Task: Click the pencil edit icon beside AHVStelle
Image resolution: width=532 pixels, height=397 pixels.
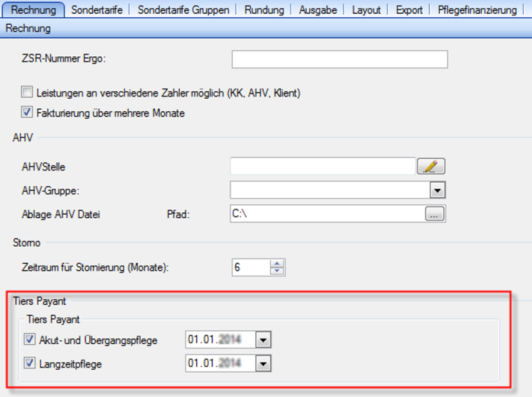Action: (x=431, y=166)
